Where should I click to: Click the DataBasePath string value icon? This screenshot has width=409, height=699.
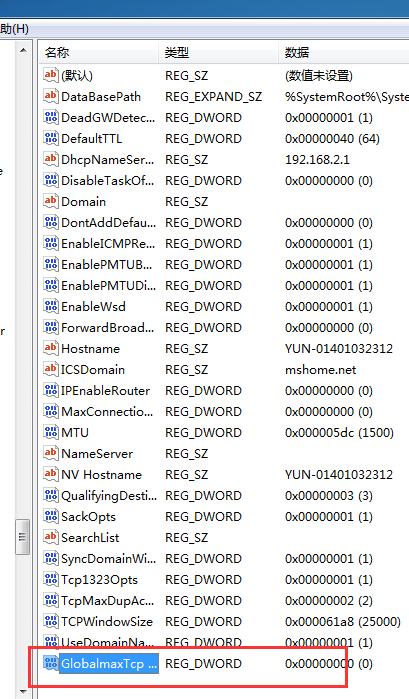click(50, 96)
